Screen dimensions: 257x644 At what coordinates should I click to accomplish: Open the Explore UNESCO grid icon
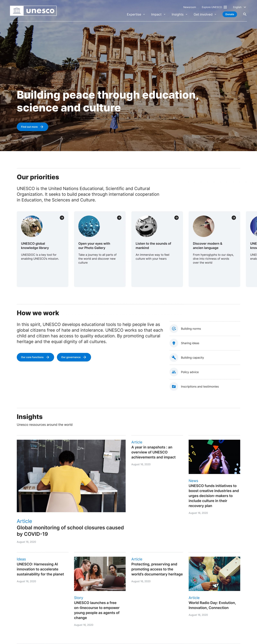click(x=225, y=7)
